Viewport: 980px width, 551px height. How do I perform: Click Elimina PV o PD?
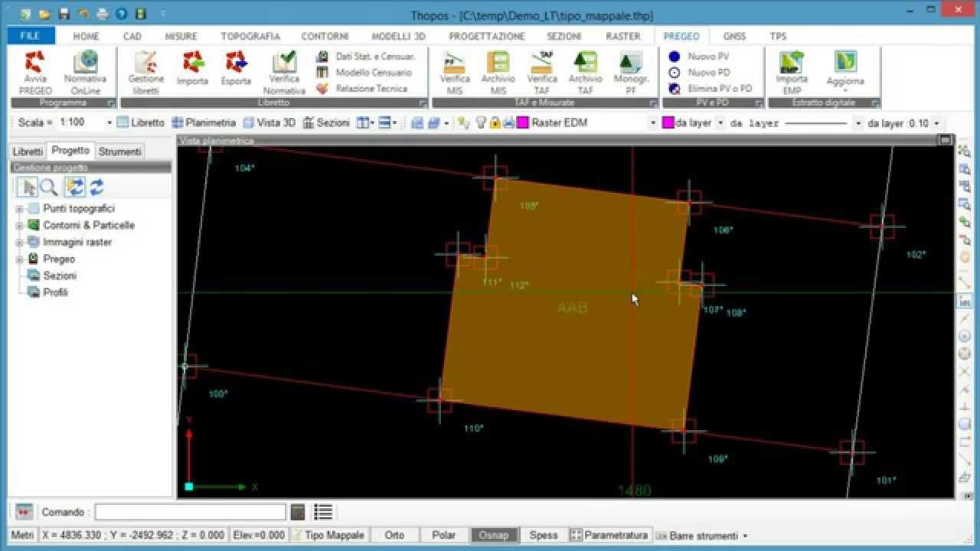pos(710,89)
